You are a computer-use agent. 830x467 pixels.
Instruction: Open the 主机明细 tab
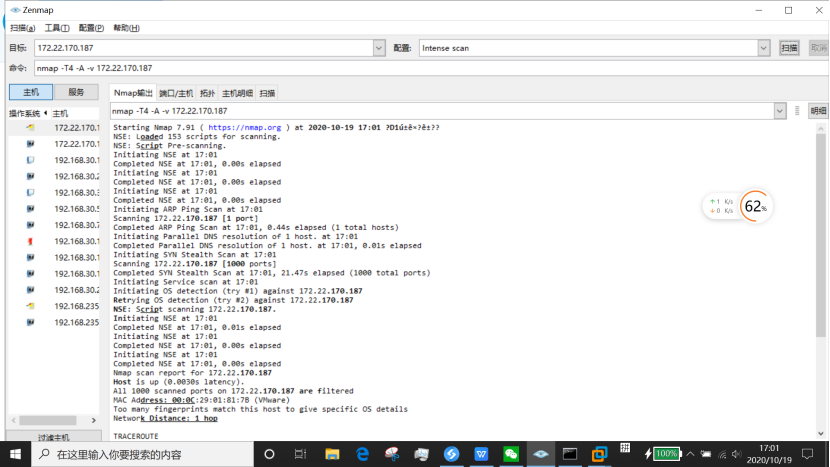tap(237, 93)
